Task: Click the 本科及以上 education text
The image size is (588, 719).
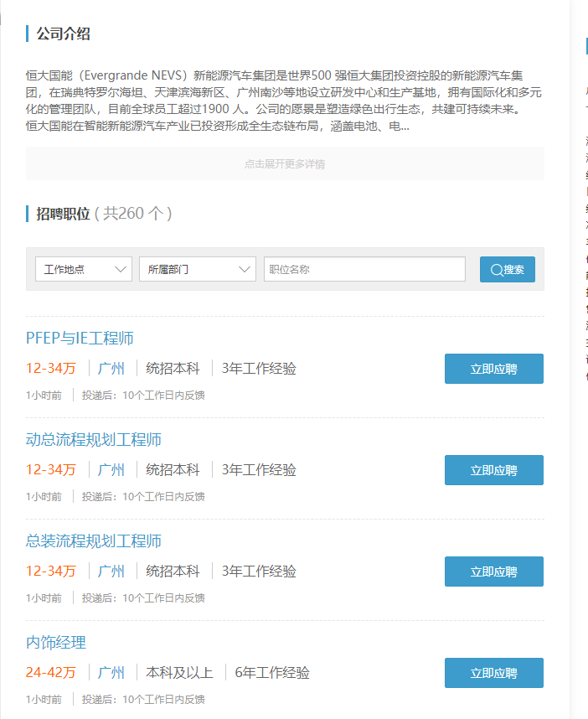Action: tap(179, 673)
